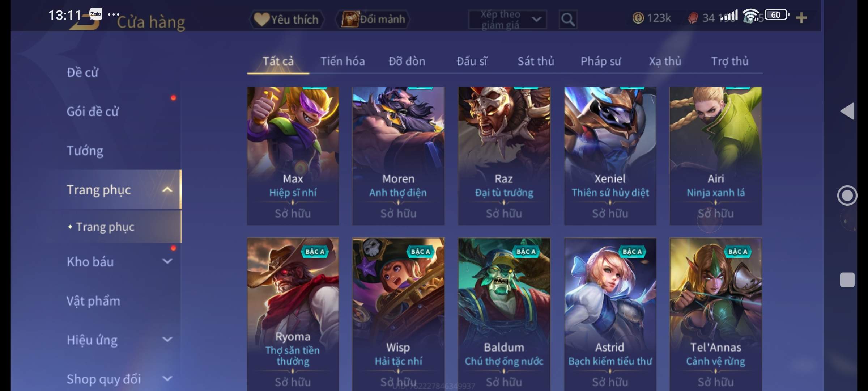Open the search magnifier icon
This screenshot has height=391, width=868.
[568, 19]
